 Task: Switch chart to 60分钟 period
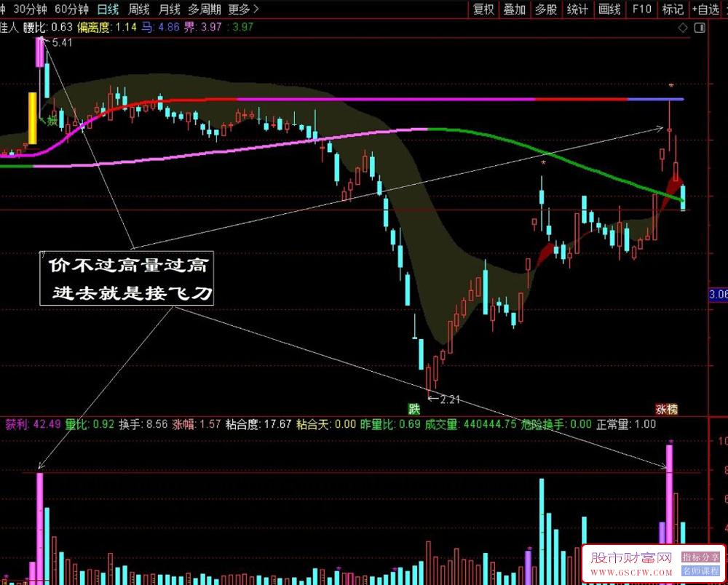71,9
